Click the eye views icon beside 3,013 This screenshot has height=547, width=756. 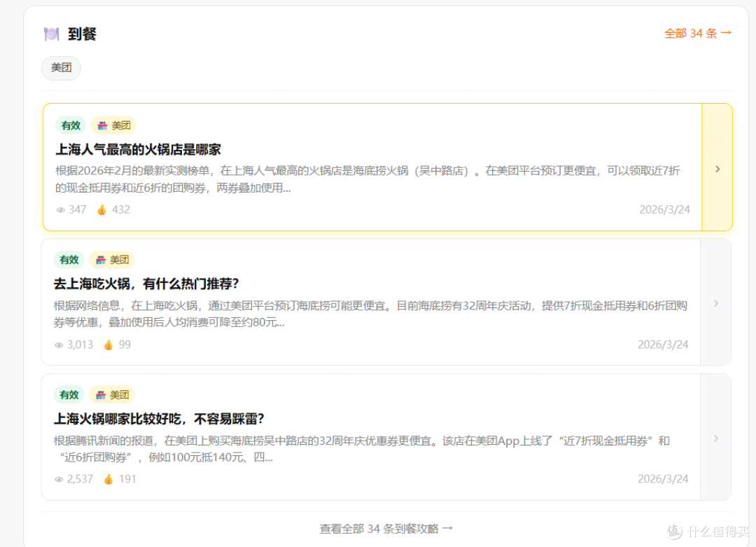click(59, 345)
